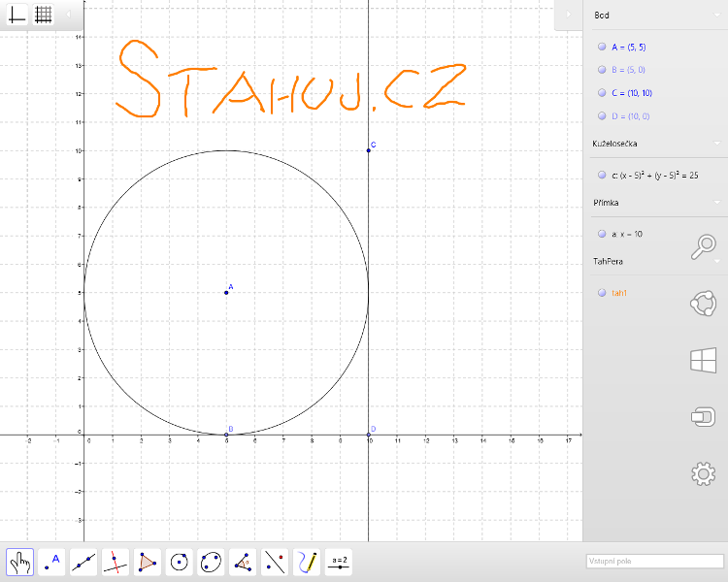Open the Share charm
728x582 pixels.
[x=704, y=304]
